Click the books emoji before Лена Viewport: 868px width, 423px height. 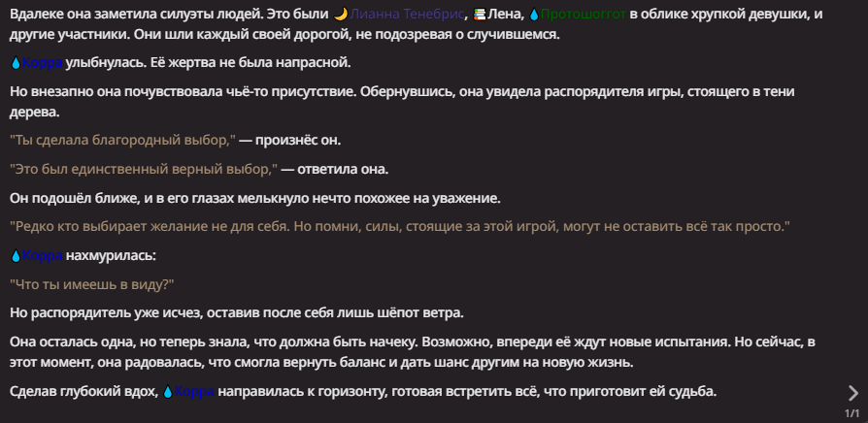click(x=480, y=15)
